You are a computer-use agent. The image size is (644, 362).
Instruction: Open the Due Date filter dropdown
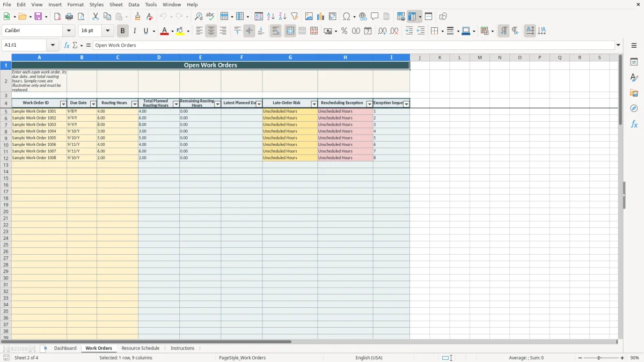click(x=93, y=104)
